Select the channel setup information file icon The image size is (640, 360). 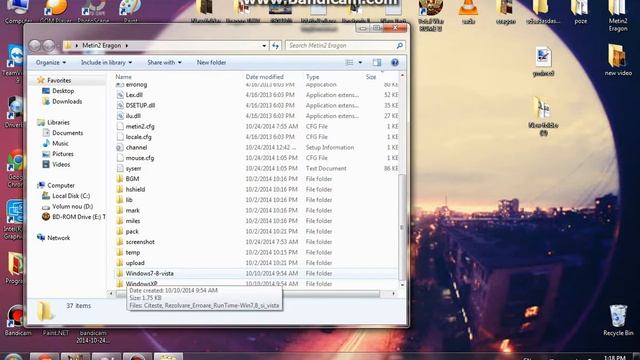(x=120, y=147)
